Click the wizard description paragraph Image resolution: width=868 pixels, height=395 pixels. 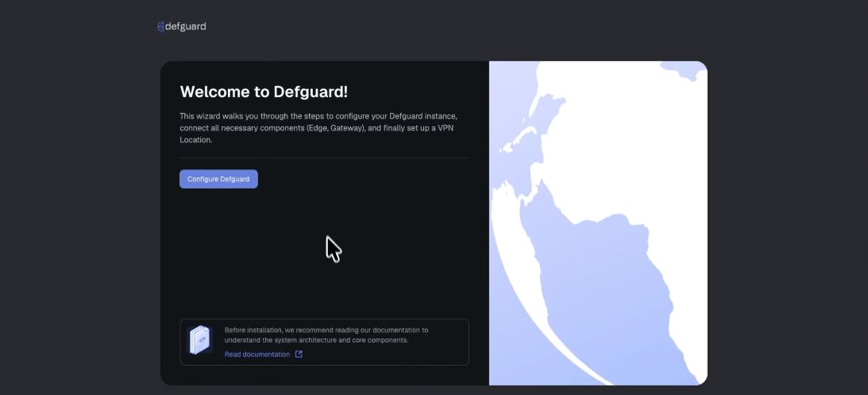pos(318,128)
